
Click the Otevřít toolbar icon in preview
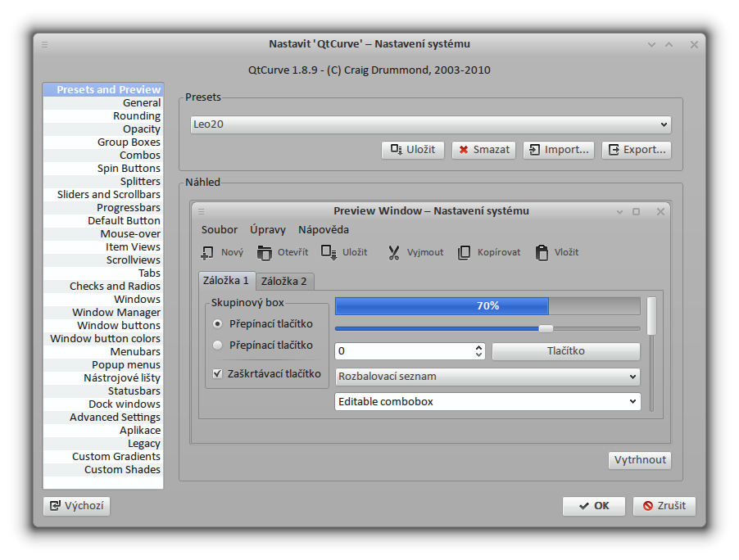[x=265, y=253]
